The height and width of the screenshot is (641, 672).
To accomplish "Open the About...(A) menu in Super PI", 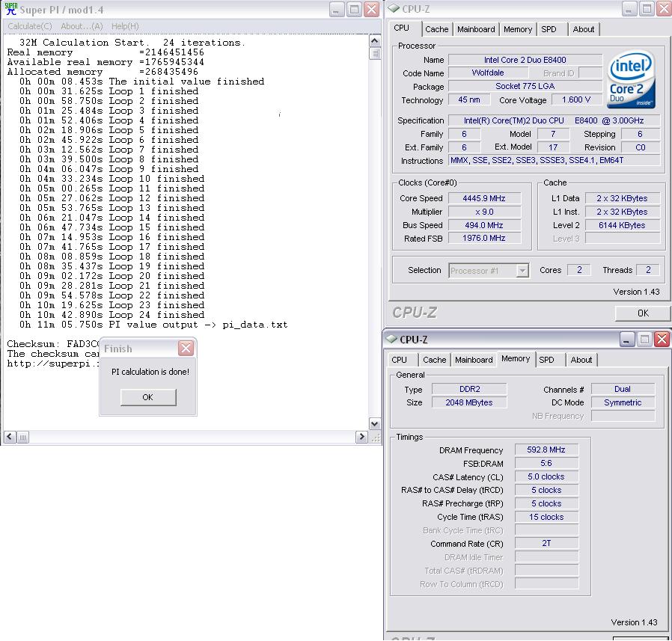I will pos(82,26).
